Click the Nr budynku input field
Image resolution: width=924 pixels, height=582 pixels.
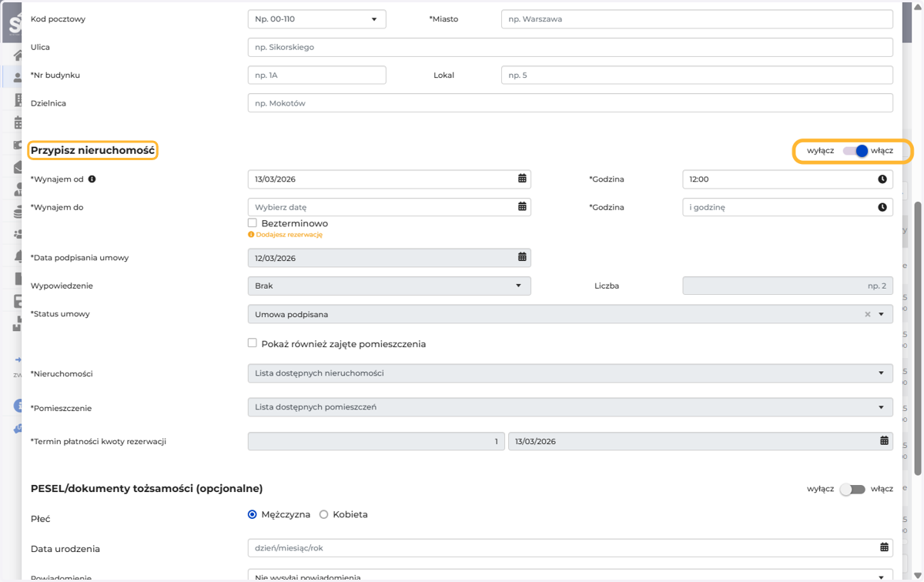click(x=316, y=75)
